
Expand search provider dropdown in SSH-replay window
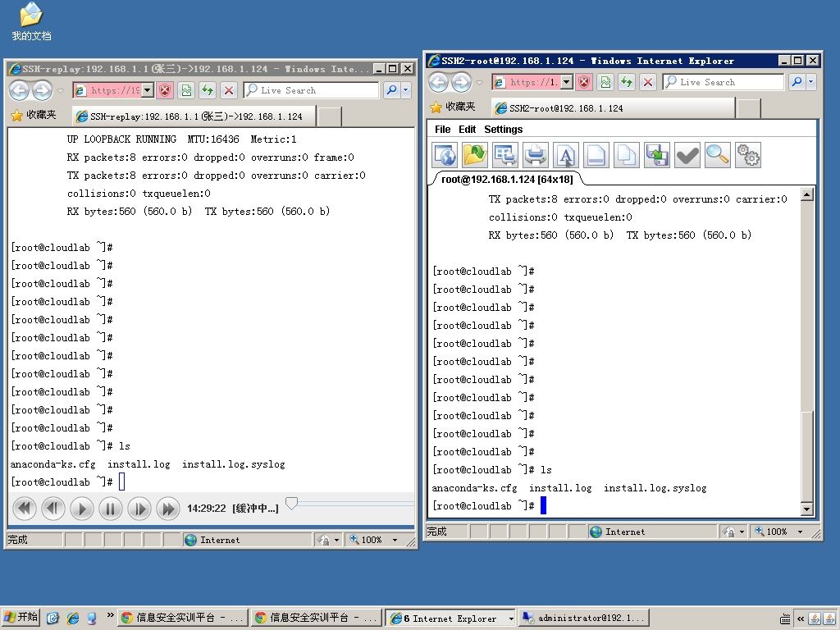click(405, 90)
